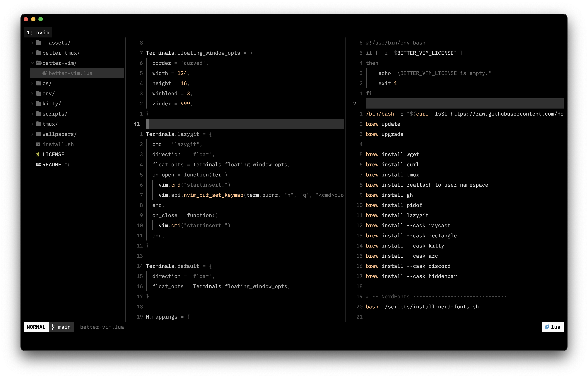
Task: Select the scripts/ folder name
Action: pyautogui.click(x=55, y=114)
